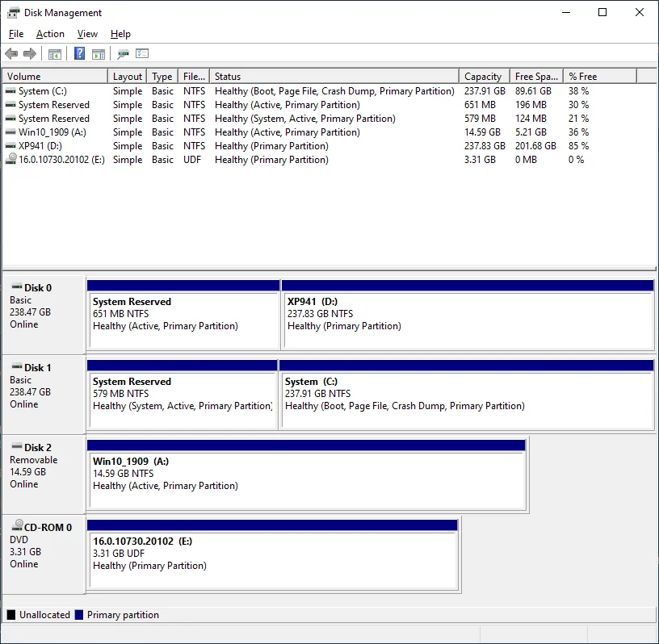This screenshot has height=644, width=659.
Task: Click the black Unallocated legend swatch
Action: click(11, 615)
